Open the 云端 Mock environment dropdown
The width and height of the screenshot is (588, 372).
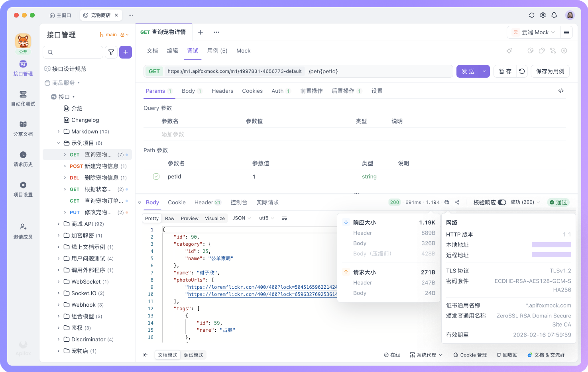[533, 32]
